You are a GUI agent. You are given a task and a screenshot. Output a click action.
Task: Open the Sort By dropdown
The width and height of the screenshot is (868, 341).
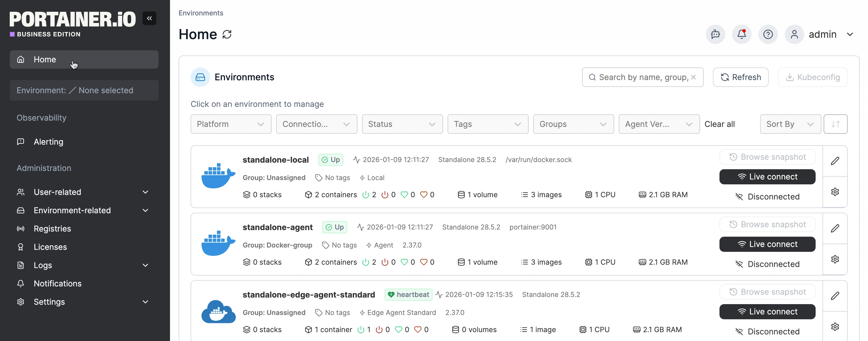790,124
